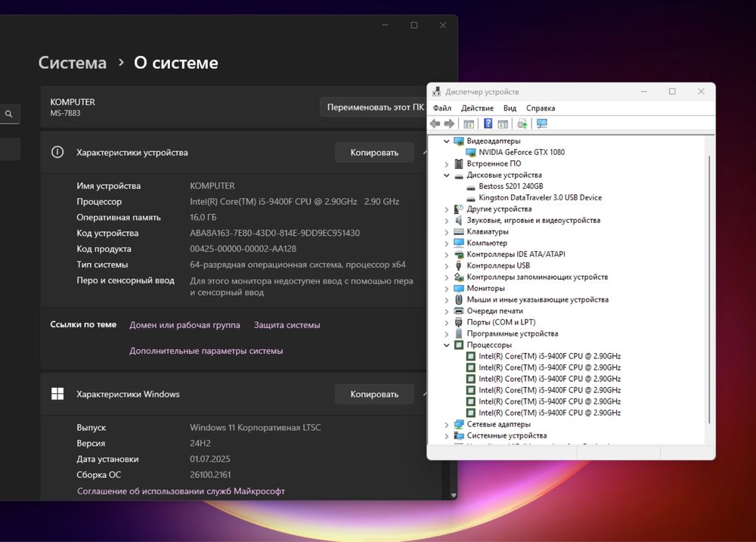Collapse the Дисковые устройства node
Image resolution: width=756 pixels, height=542 pixels.
[447, 175]
